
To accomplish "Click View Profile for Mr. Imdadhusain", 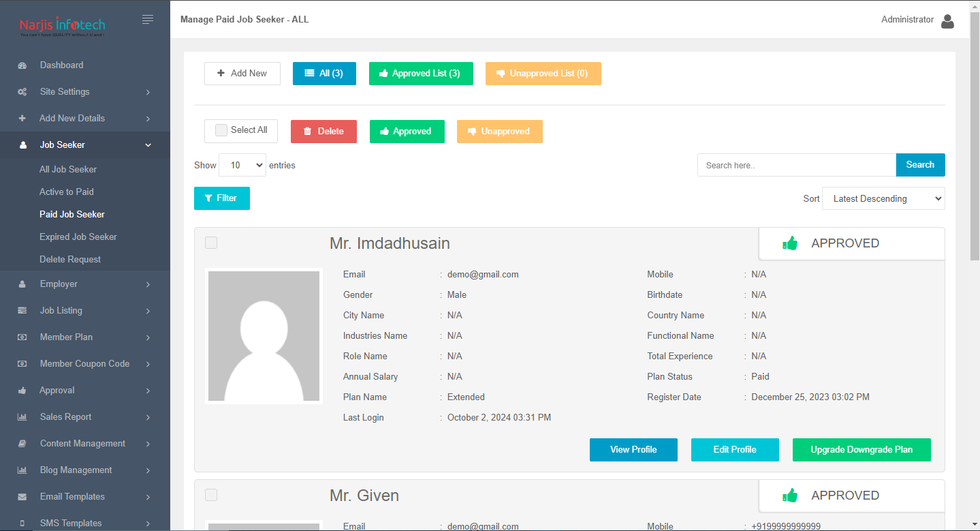I will 633,450.
